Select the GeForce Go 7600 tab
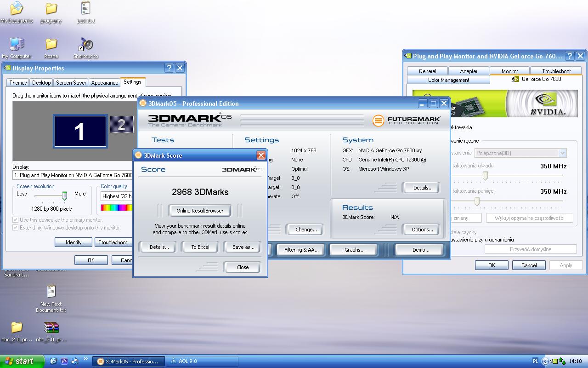Image resolution: width=588 pixels, height=368 pixels. click(536, 79)
